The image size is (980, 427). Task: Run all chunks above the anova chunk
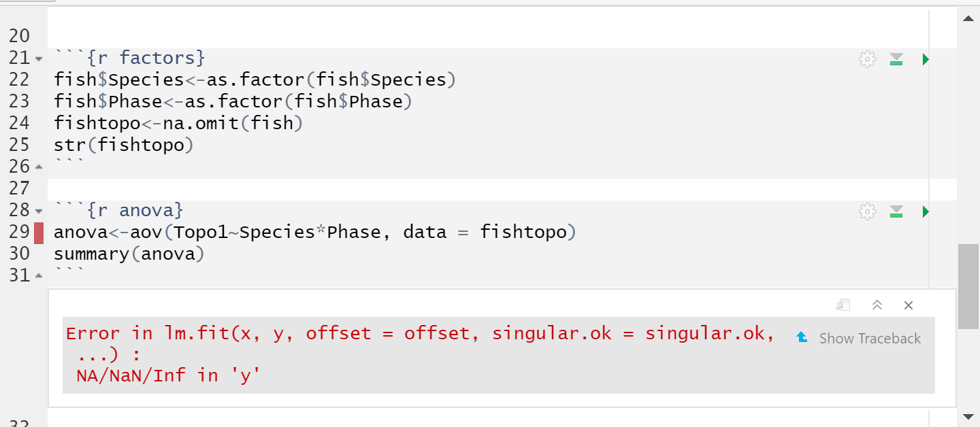pyautogui.click(x=896, y=211)
